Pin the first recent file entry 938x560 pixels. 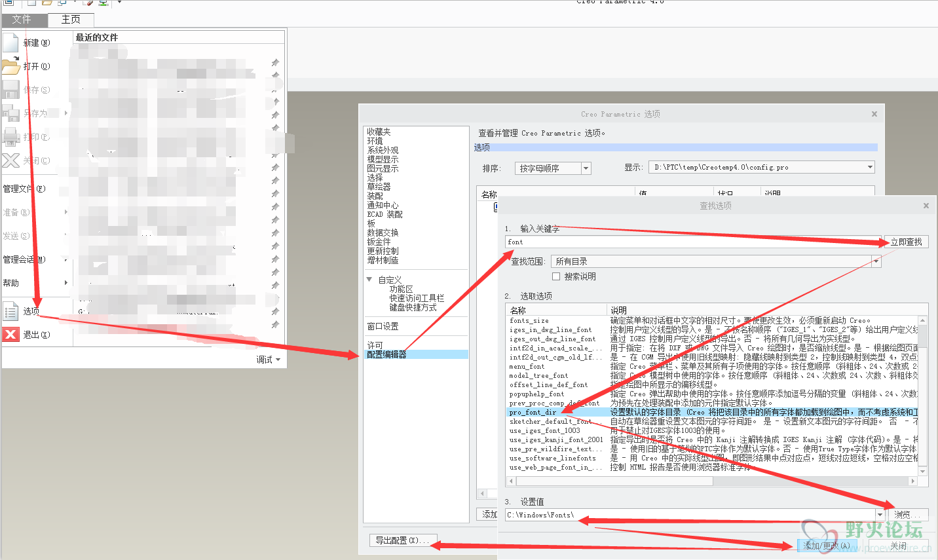coord(275,62)
